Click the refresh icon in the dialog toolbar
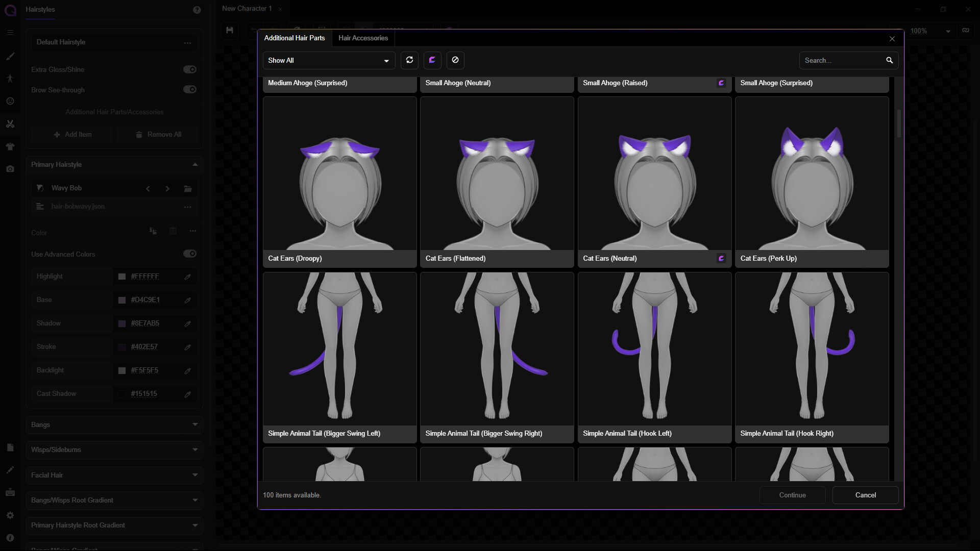This screenshot has width=980, height=551. 409,60
